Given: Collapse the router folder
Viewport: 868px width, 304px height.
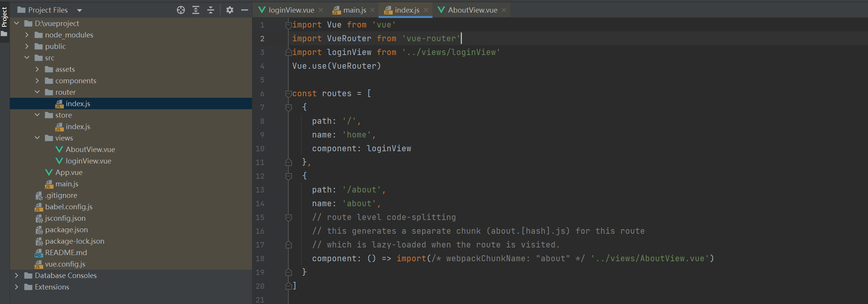Looking at the screenshot, I should coord(37,92).
